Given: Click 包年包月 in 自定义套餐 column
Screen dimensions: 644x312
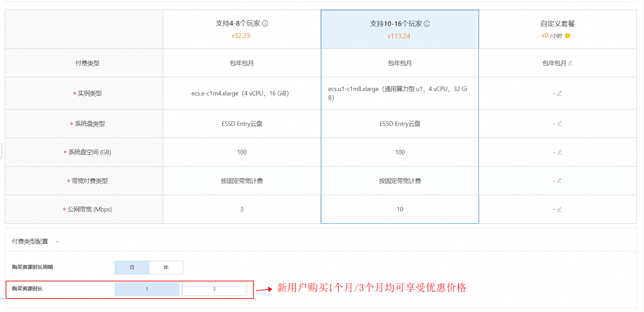Looking at the screenshot, I should coord(554,63).
